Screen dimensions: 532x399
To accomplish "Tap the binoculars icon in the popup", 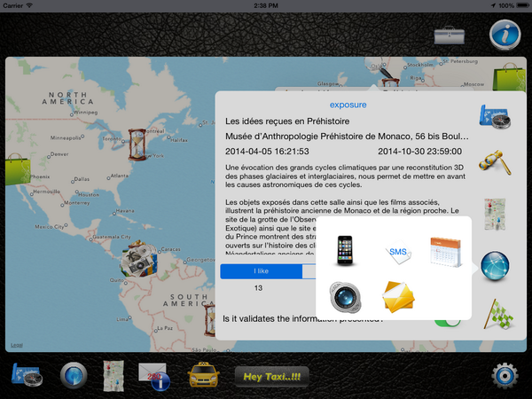I will (x=495, y=162).
